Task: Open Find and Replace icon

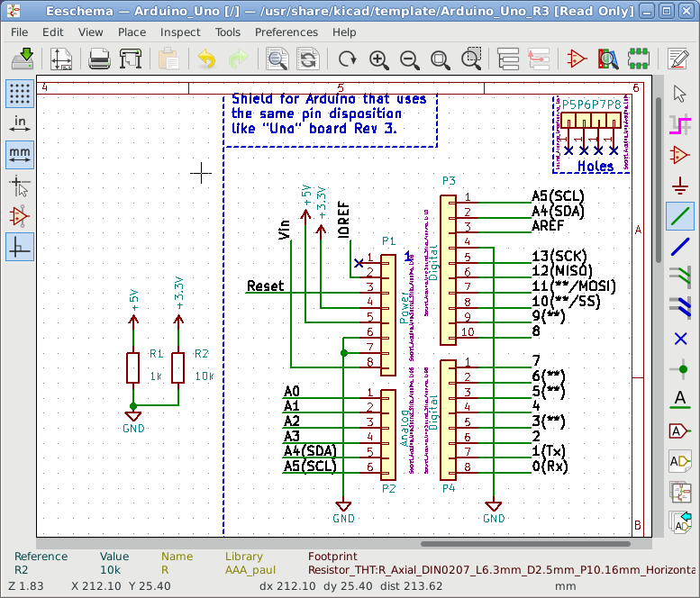Action: 308,59
